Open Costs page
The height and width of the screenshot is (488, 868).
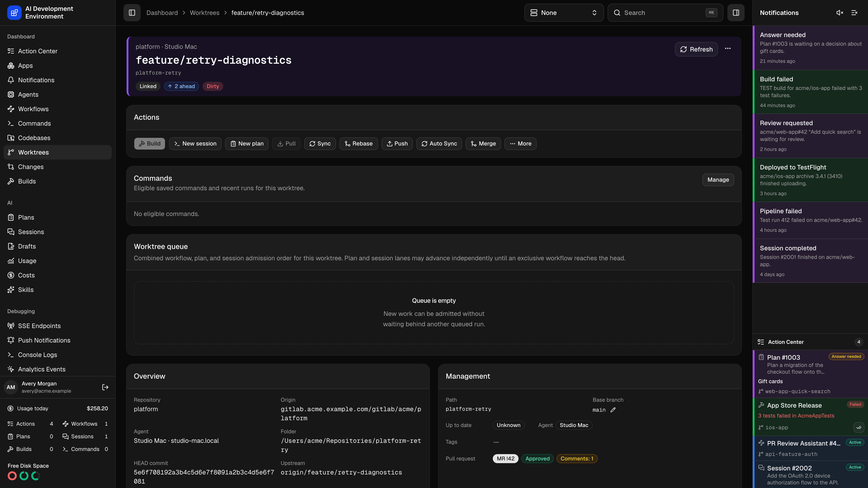[x=58, y=275]
